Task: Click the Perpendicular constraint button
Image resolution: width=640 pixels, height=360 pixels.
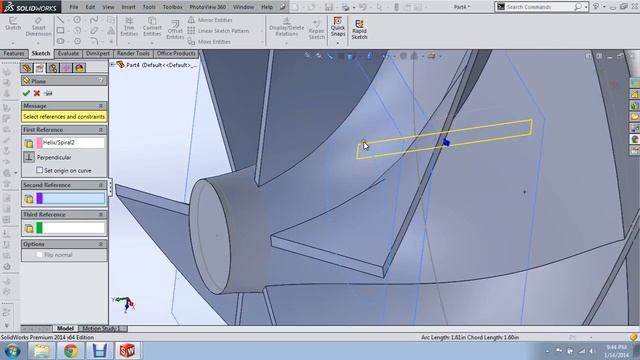Action: coord(29,157)
